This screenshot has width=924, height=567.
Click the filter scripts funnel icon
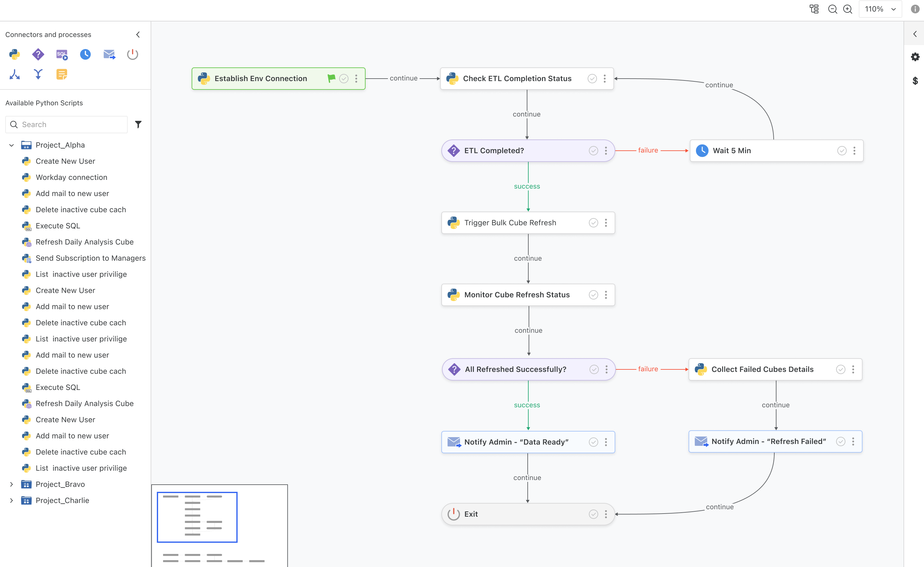pos(139,125)
